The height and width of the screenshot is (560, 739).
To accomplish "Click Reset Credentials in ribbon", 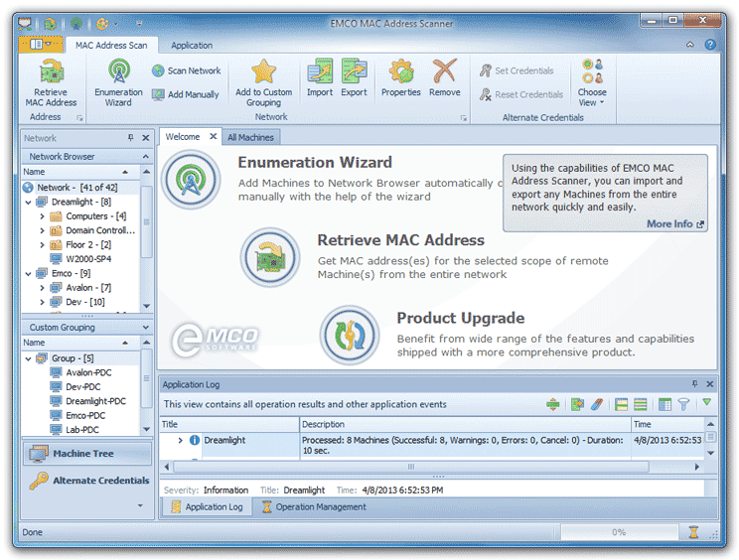I will (x=521, y=94).
